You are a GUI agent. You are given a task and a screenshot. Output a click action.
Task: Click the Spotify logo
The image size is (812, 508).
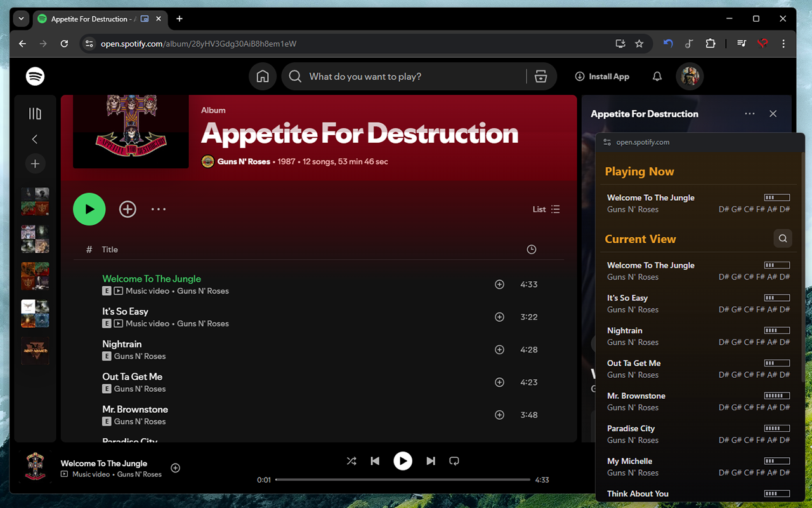click(35, 76)
